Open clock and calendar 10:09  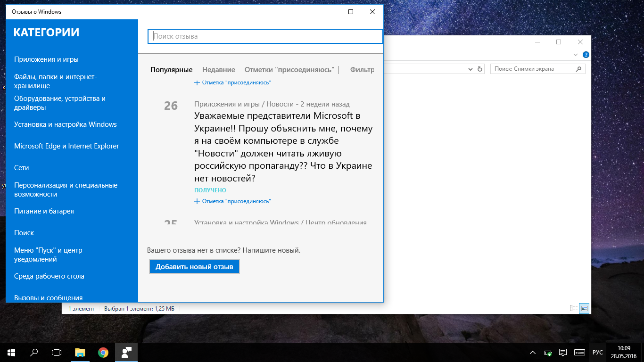click(x=624, y=352)
